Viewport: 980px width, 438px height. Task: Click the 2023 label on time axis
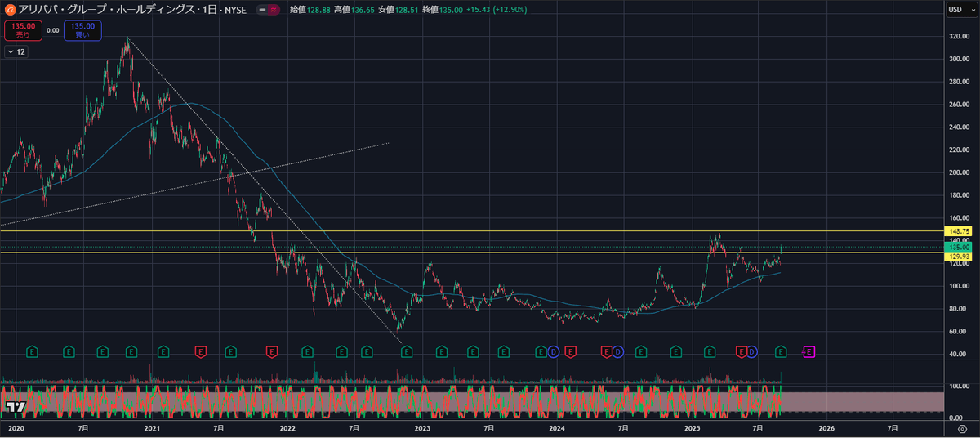tap(422, 428)
